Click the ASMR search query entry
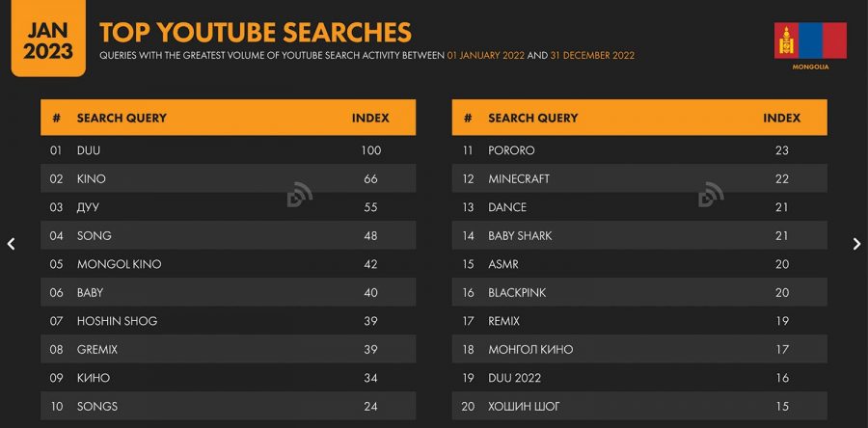868x428 pixels. (504, 264)
